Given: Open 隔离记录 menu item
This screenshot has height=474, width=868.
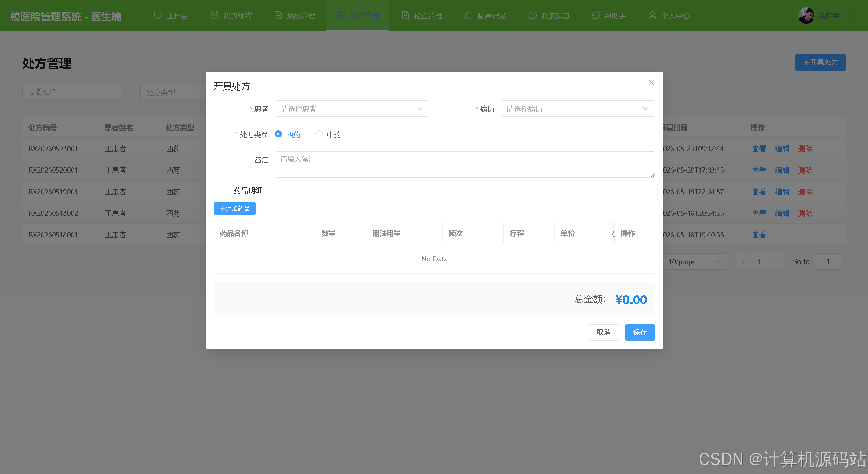Looking at the screenshot, I should [485, 16].
